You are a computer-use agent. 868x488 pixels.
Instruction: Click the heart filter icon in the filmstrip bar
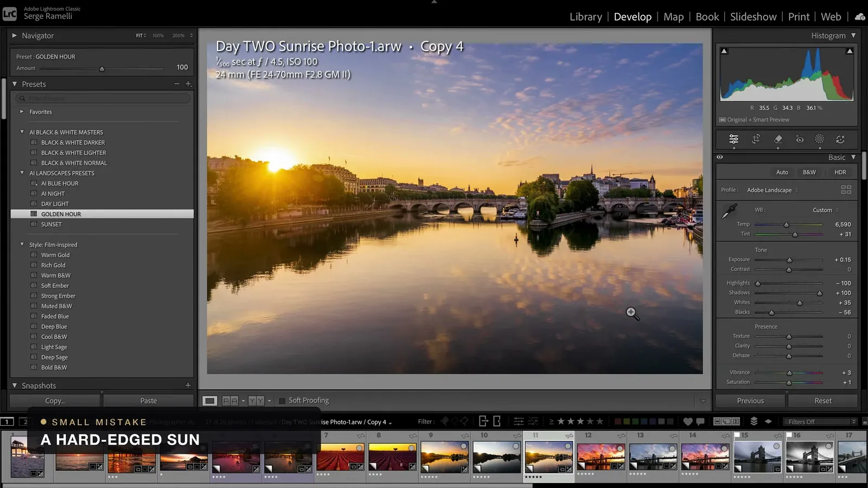click(x=688, y=421)
